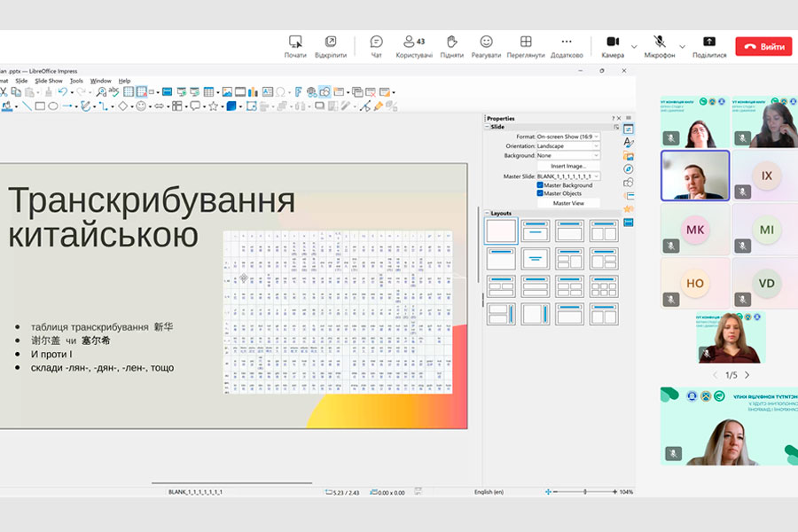
Task: Uncheck the Master Objects checkbox
Action: click(540, 193)
